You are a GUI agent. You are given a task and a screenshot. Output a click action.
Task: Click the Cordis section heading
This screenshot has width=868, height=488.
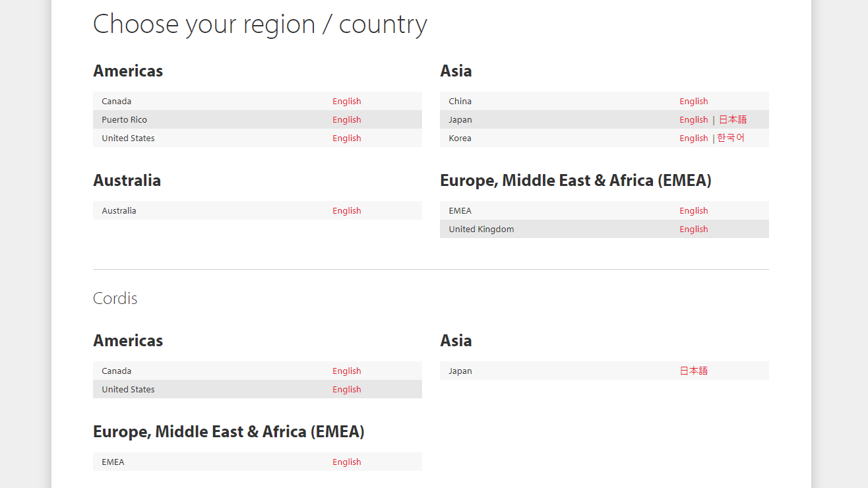[x=115, y=298]
